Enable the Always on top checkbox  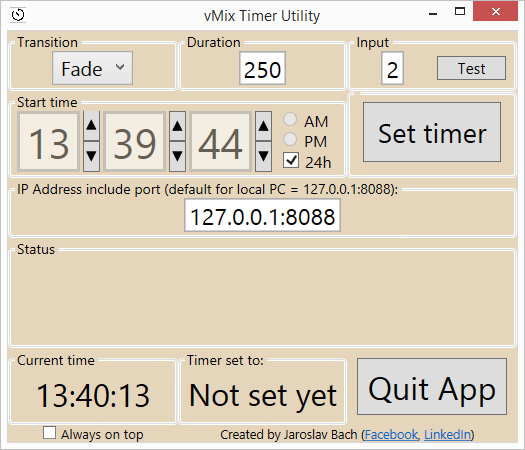click(x=50, y=433)
